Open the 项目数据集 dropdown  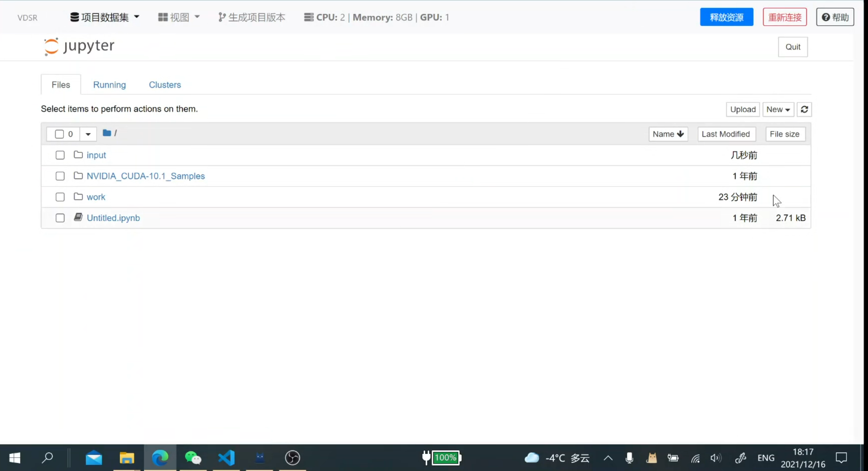click(x=105, y=17)
